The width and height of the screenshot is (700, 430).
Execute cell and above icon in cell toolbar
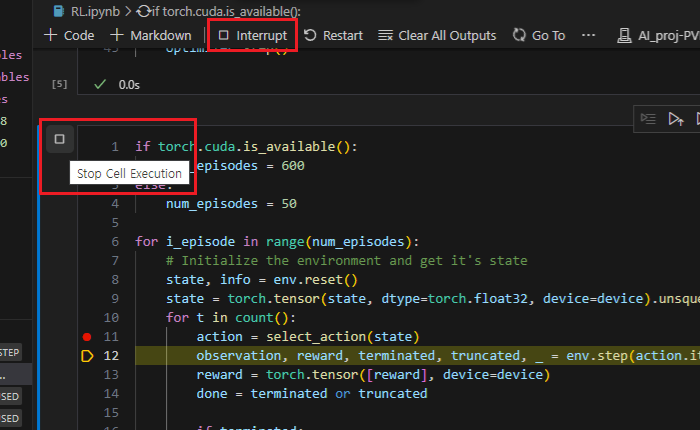[x=675, y=119]
